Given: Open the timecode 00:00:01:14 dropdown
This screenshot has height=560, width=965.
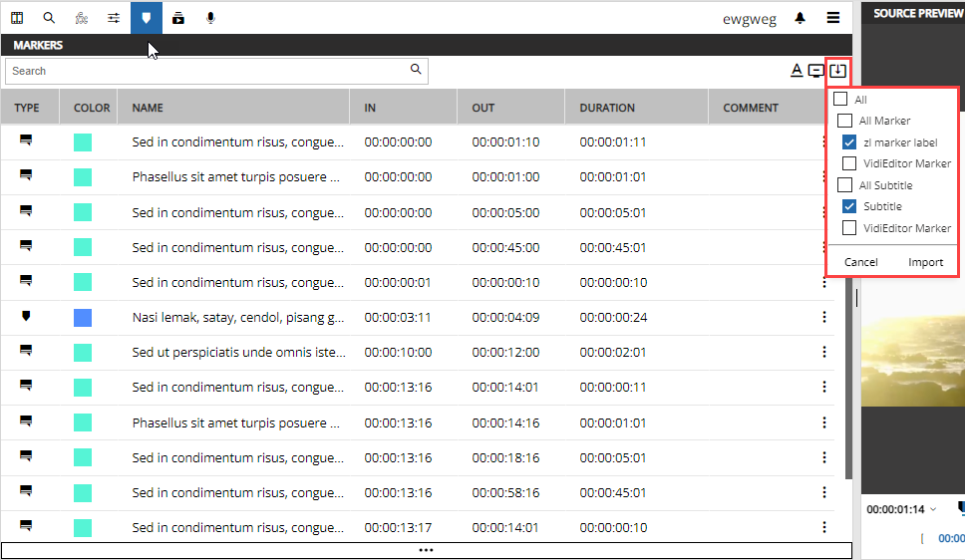Looking at the screenshot, I should [x=933, y=509].
